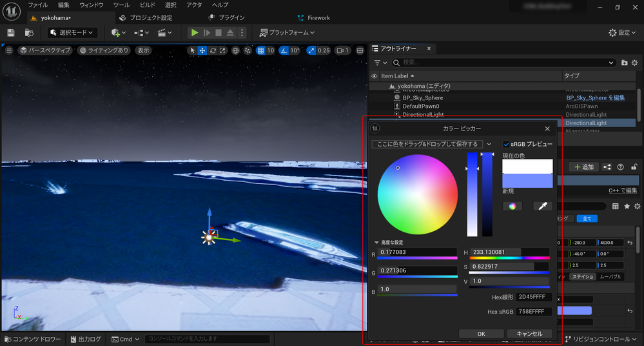The width and height of the screenshot is (644, 346).
Task: Expand the saved colors theme dropdown arrow
Action: [489, 144]
